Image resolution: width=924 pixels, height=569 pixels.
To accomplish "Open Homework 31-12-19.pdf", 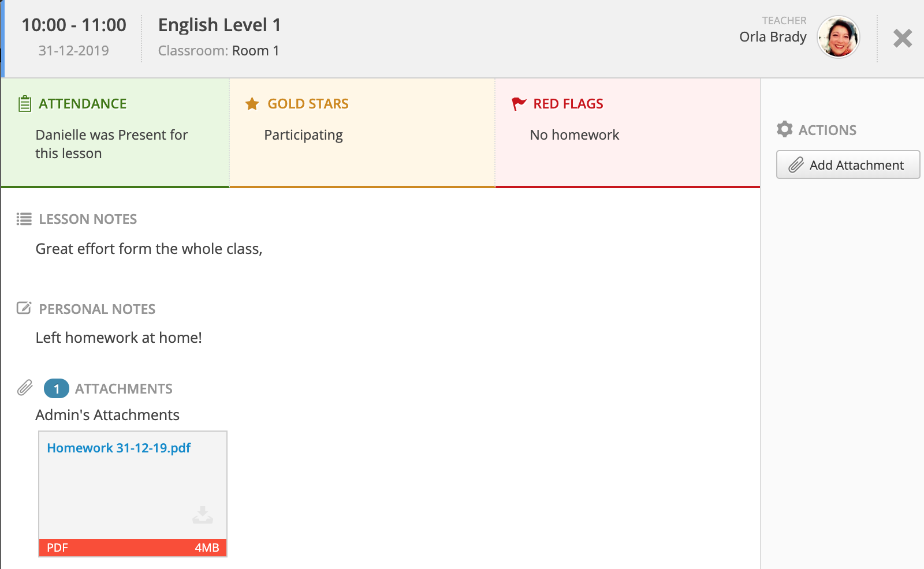I will (120, 448).
